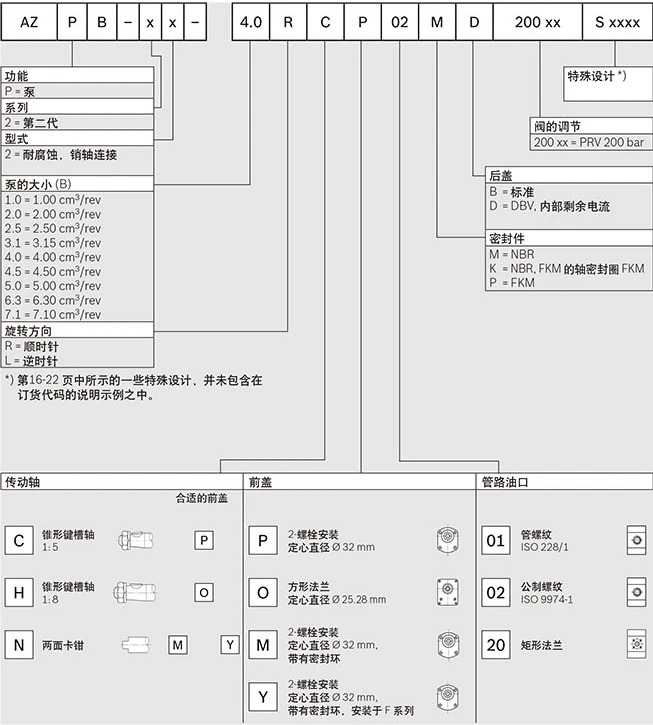The image size is (653, 725).
Task: Click the two-flat tang shaft drawing
Action: 136,645
